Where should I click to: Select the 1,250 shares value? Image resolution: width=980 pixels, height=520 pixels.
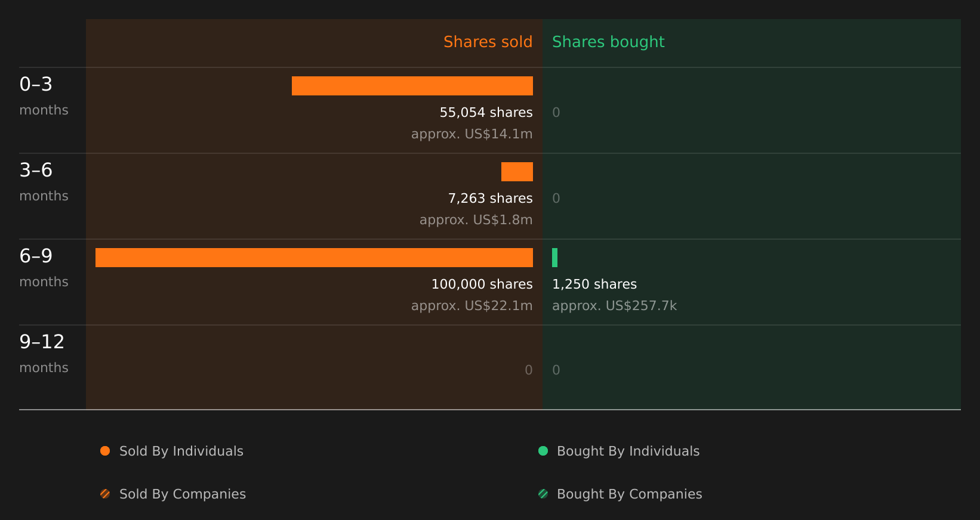[594, 284]
